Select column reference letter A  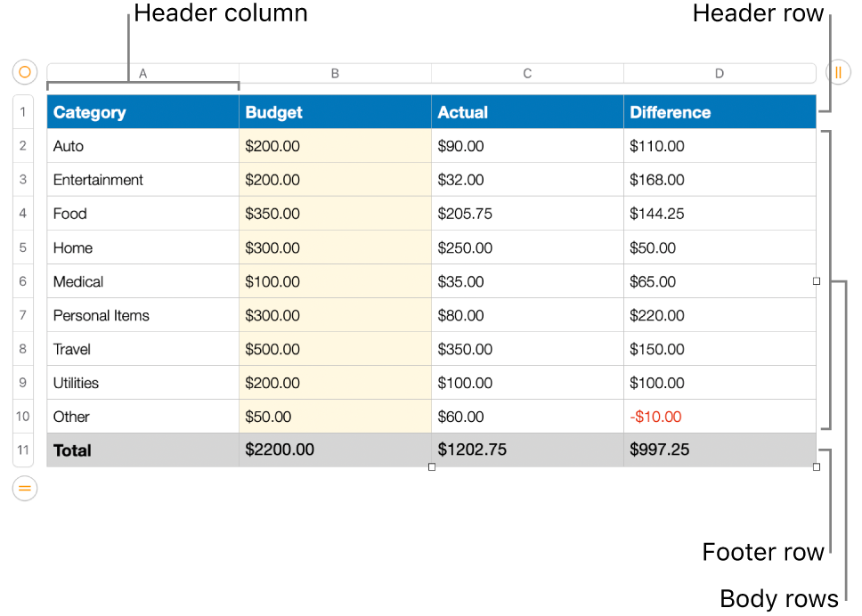[142, 73]
